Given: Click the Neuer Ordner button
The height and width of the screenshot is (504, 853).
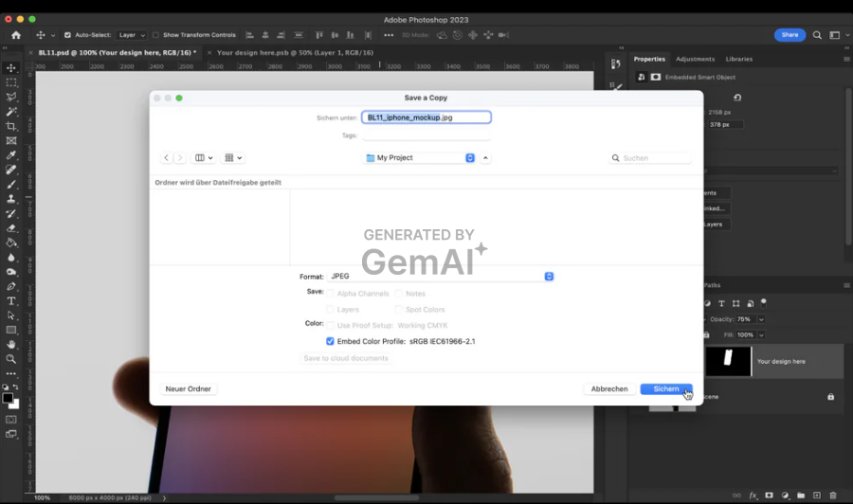Looking at the screenshot, I should [x=189, y=388].
